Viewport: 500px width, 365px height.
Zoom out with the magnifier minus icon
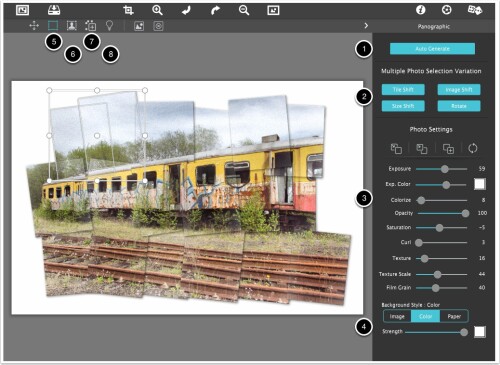tap(244, 10)
